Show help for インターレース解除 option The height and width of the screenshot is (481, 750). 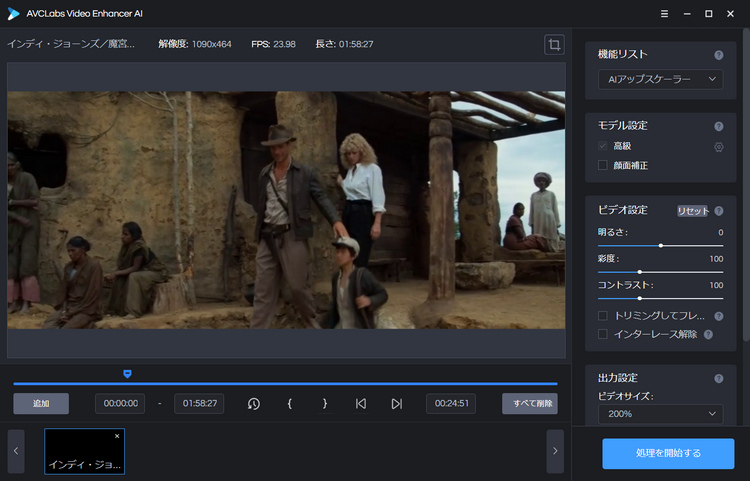pos(708,335)
